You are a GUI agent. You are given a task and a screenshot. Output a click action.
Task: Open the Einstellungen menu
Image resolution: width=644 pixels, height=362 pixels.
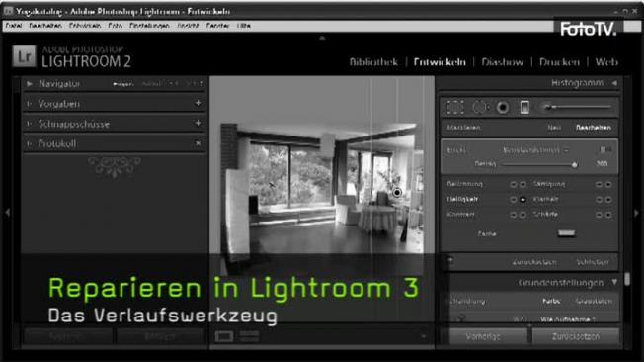tap(149, 26)
